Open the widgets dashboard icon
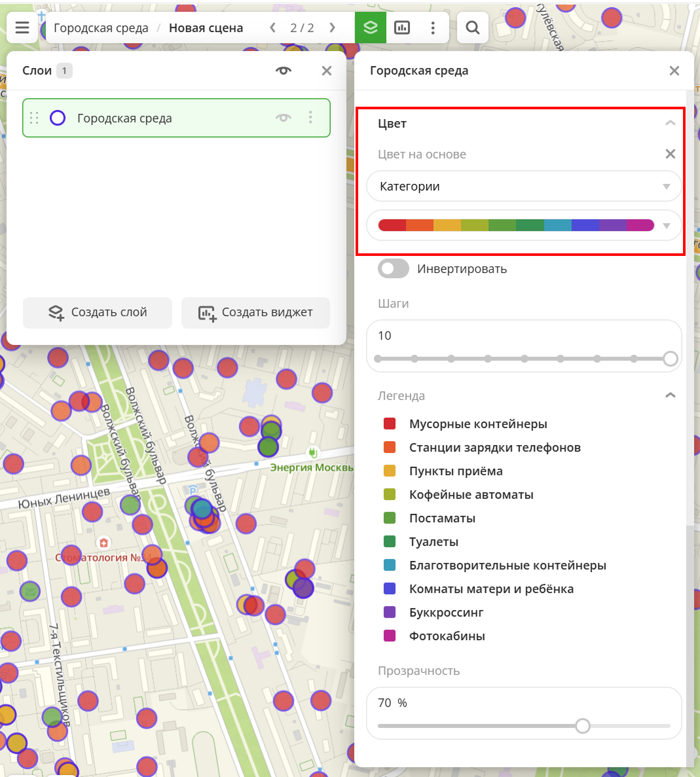Image resolution: width=700 pixels, height=777 pixels. click(x=402, y=27)
